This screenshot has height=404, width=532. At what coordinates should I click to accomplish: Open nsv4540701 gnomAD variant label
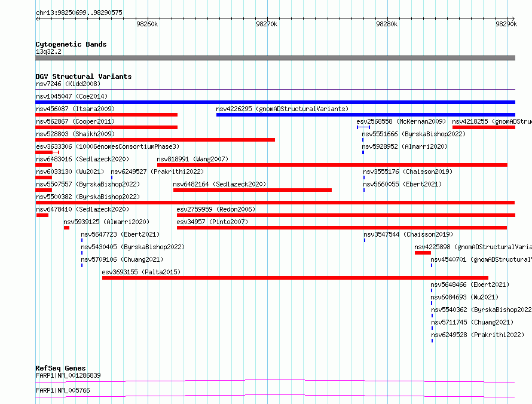coord(481,259)
